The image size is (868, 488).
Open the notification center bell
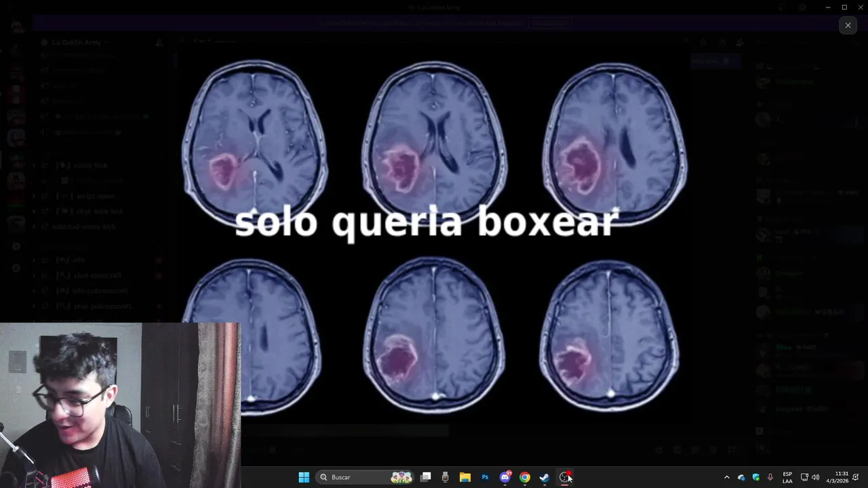pyautogui.click(x=856, y=477)
